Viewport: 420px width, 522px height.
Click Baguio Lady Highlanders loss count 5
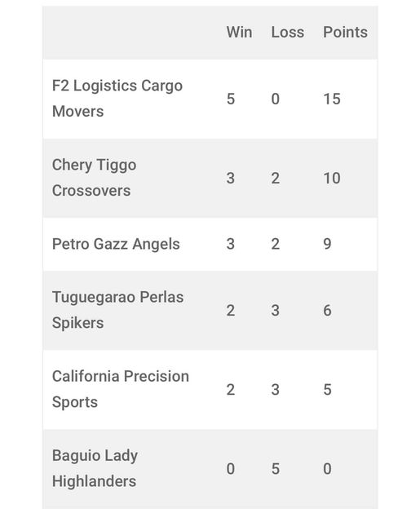275,469
